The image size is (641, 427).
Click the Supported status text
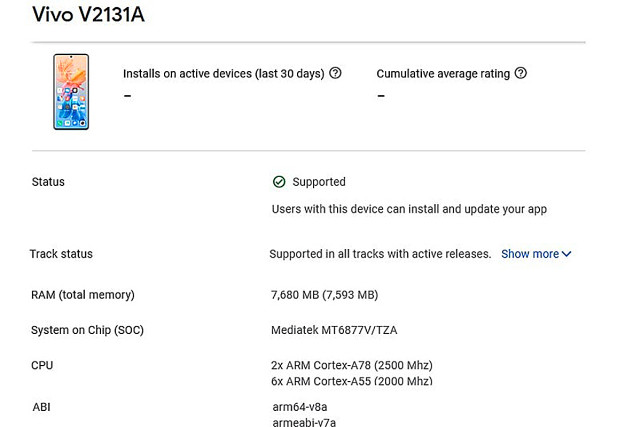tap(319, 182)
